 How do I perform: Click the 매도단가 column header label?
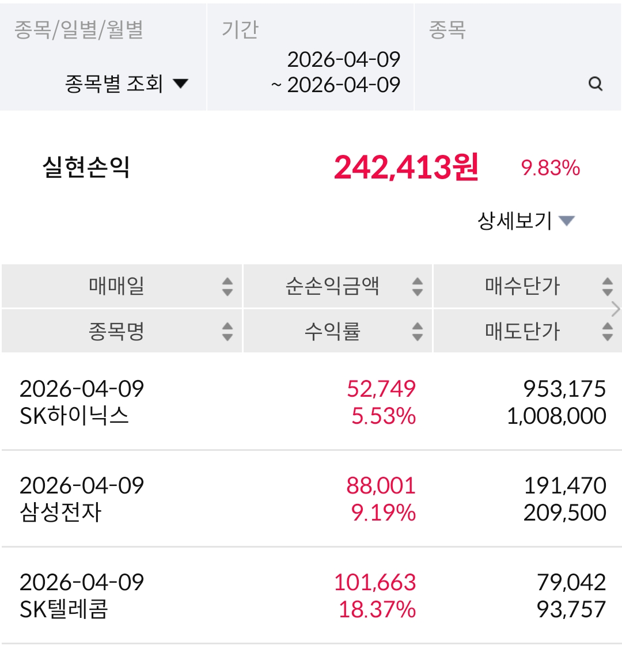pyautogui.click(x=522, y=331)
